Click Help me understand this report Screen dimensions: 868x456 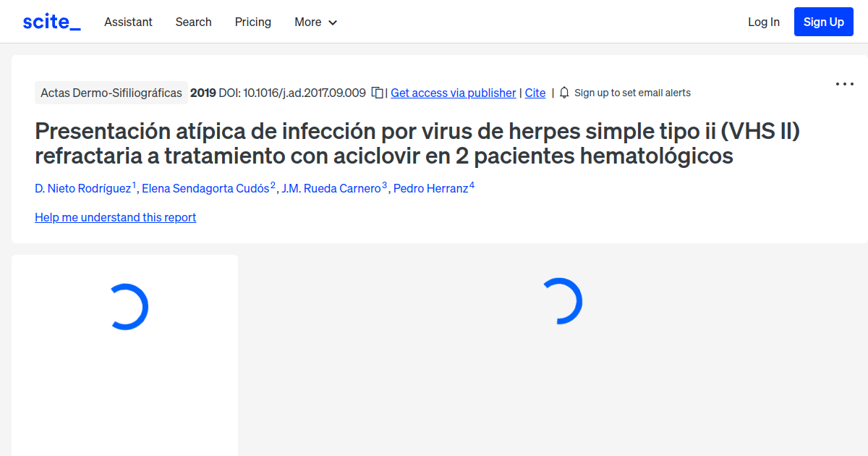115,217
